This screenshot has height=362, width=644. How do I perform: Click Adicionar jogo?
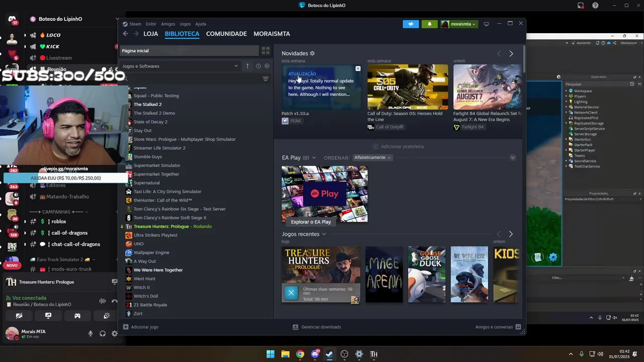pos(141,327)
